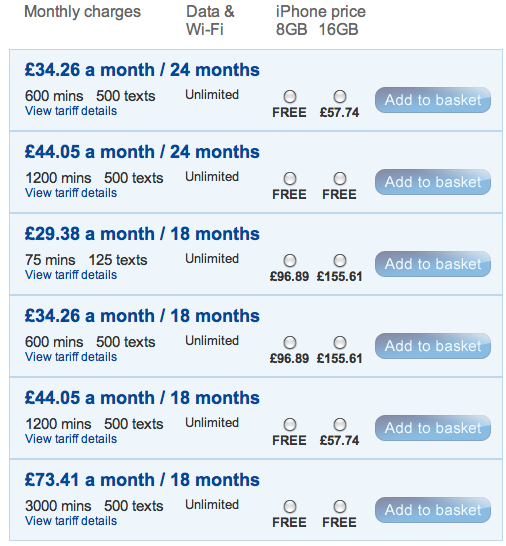Choose FREE 16GB iPhone on £44.05 24-month plan
Screen dimensions: 506x546
pos(340,179)
